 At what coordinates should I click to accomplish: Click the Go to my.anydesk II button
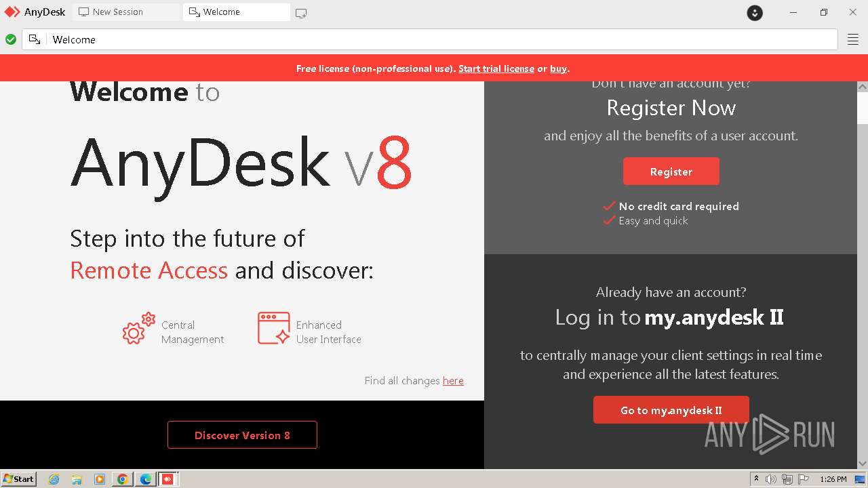coord(671,410)
